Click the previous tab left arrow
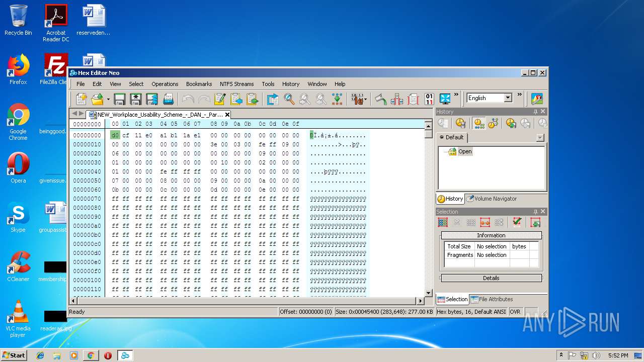 tap(74, 114)
